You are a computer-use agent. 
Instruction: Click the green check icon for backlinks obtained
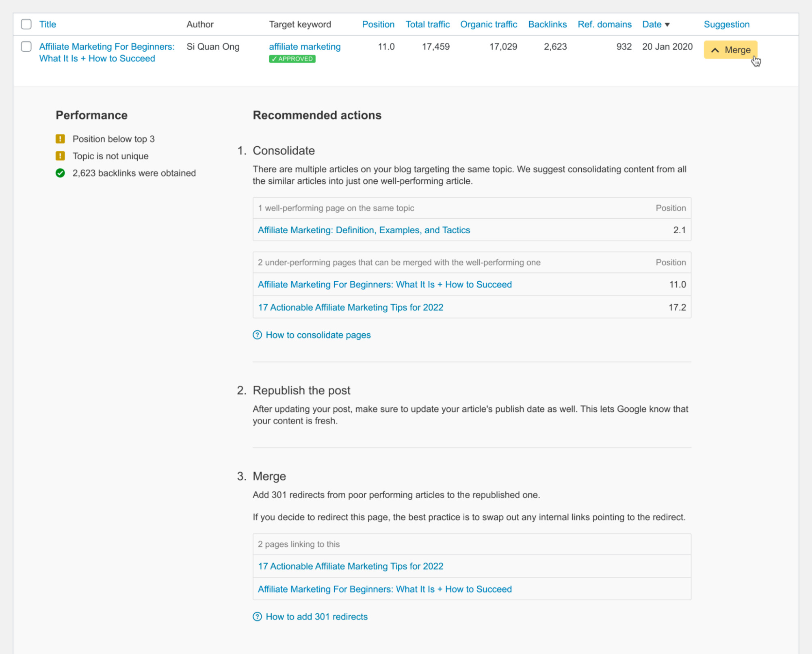click(60, 173)
